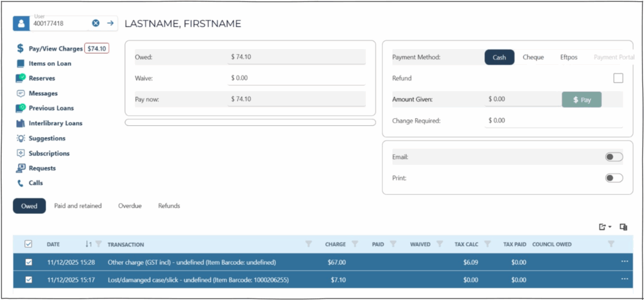This screenshot has height=300, width=644.
Task: Click the green Pay button
Action: [581, 99]
